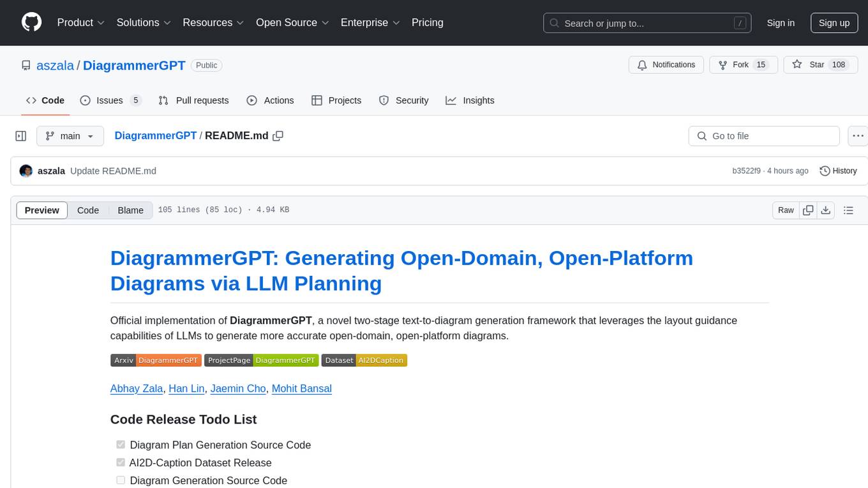Open Han Lin author link

pos(186,388)
